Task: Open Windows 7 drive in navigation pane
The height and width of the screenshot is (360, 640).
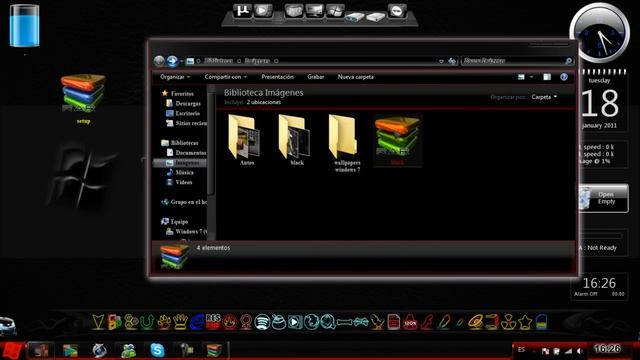Action: (187, 231)
